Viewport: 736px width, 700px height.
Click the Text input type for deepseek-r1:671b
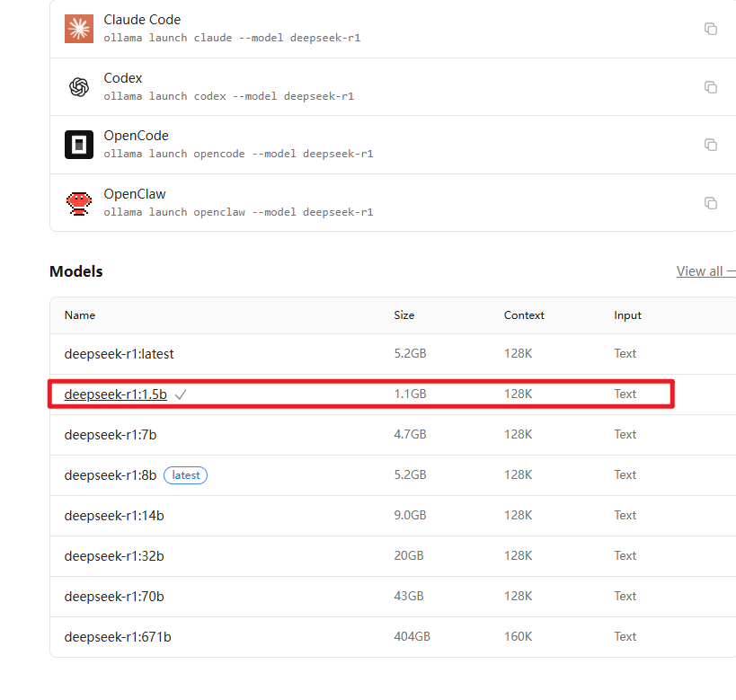pyautogui.click(x=625, y=636)
